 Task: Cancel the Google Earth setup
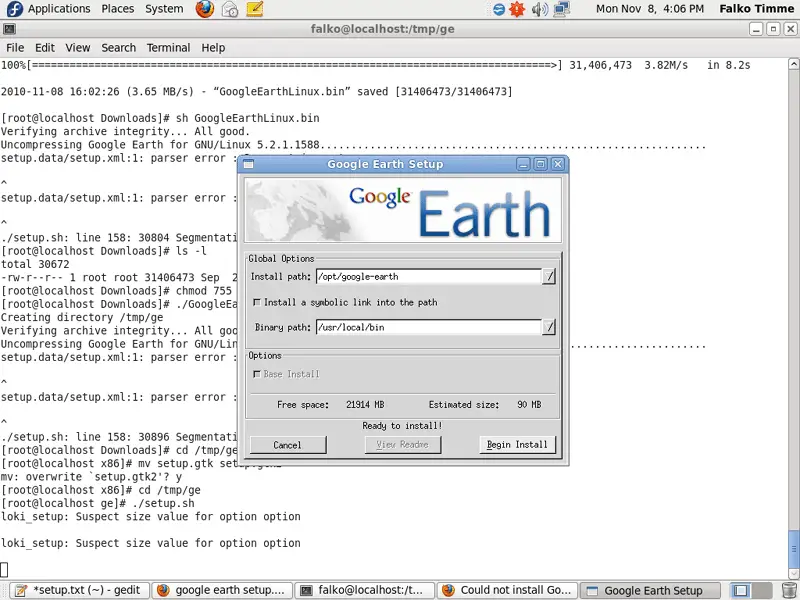[x=288, y=444]
